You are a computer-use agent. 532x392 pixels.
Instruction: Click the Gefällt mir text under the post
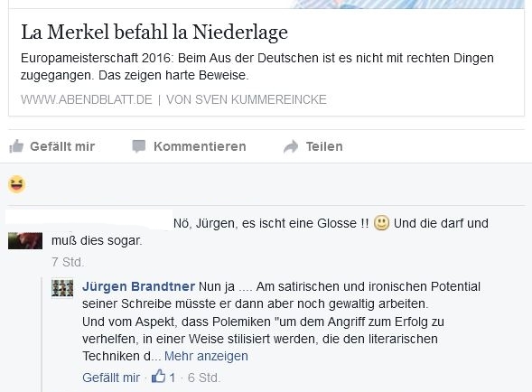62,146
